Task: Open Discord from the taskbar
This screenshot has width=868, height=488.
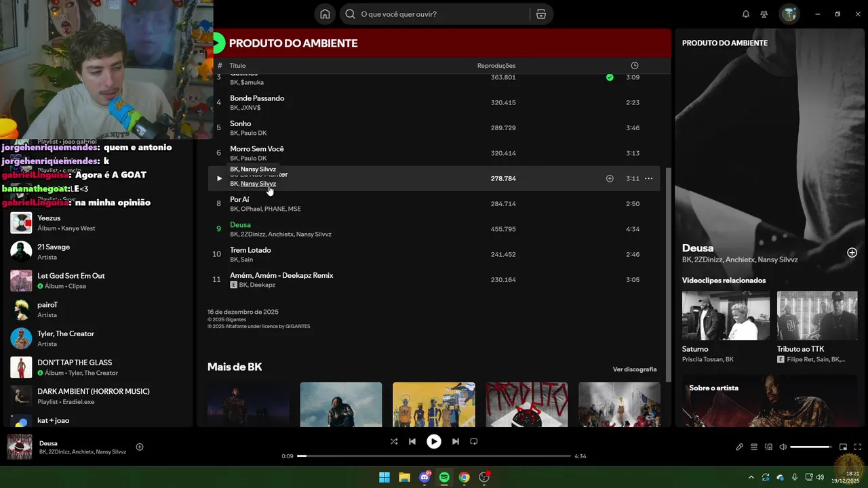Action: click(425, 477)
